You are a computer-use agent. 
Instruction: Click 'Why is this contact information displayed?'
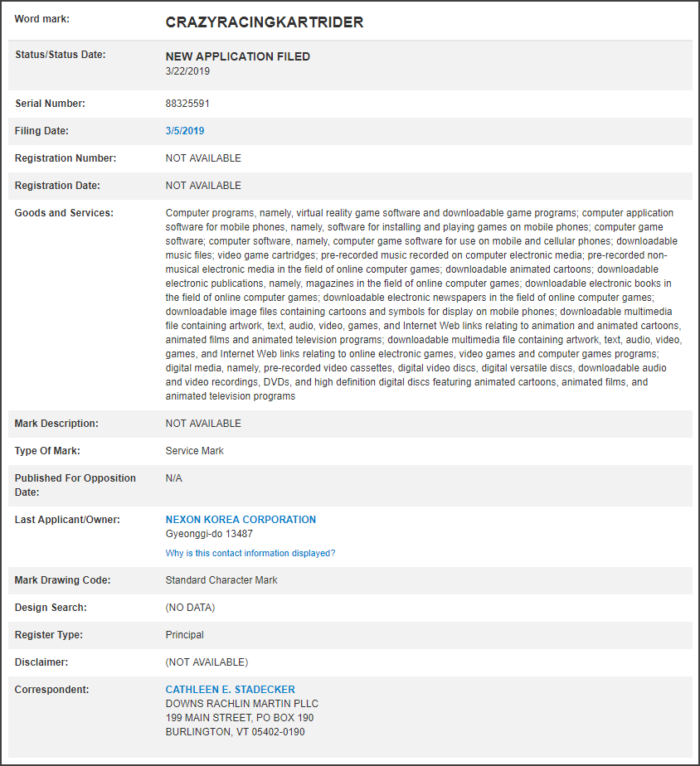(250, 553)
